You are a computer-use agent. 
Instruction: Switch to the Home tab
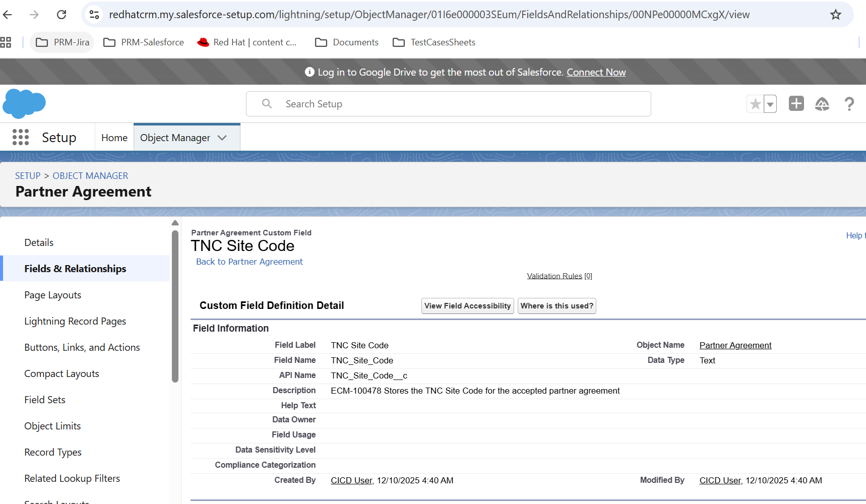point(114,138)
